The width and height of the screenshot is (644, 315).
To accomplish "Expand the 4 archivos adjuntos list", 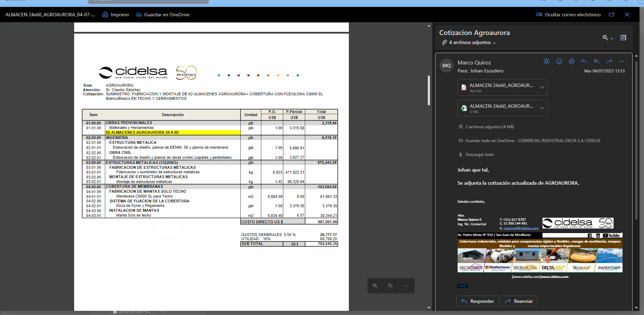I will coord(469,42).
